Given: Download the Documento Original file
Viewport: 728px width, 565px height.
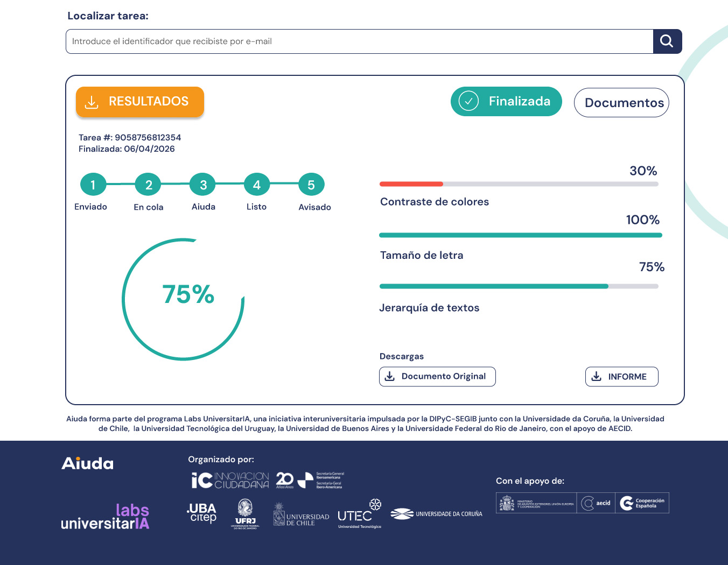Looking at the screenshot, I should tap(437, 377).
